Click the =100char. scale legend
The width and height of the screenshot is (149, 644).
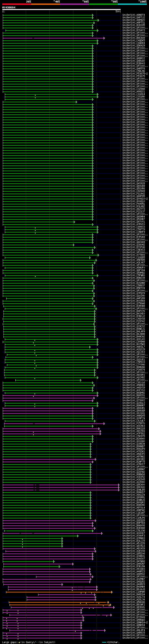pyautogui.click(x=111, y=642)
